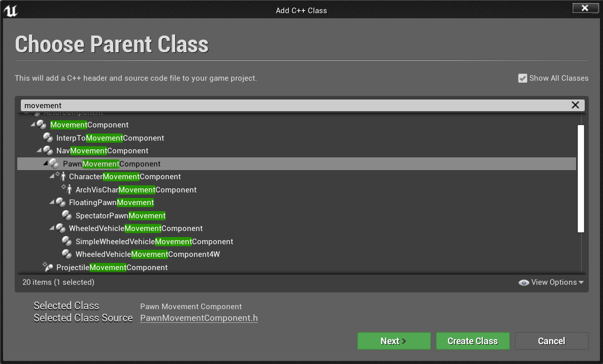Click the ProjectileMovementComponent icon

click(x=48, y=267)
